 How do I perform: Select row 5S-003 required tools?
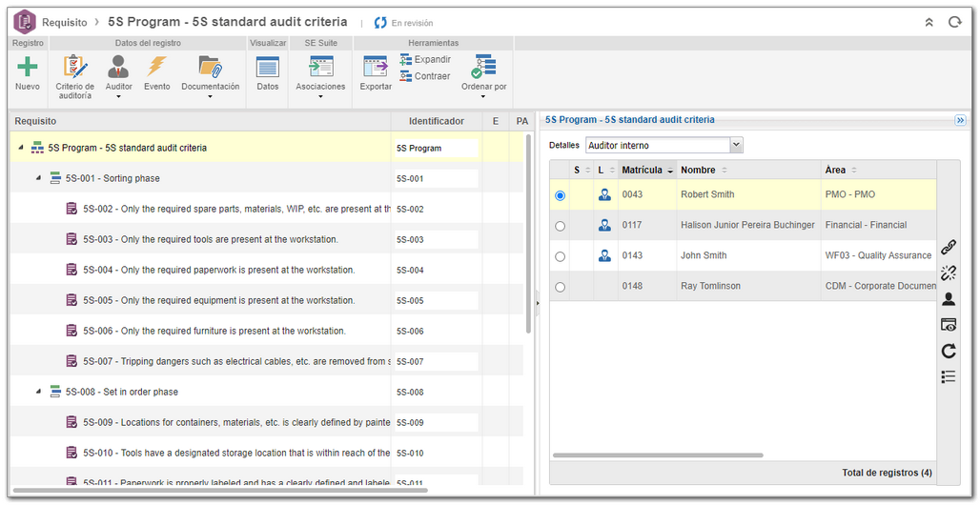pos(266,239)
